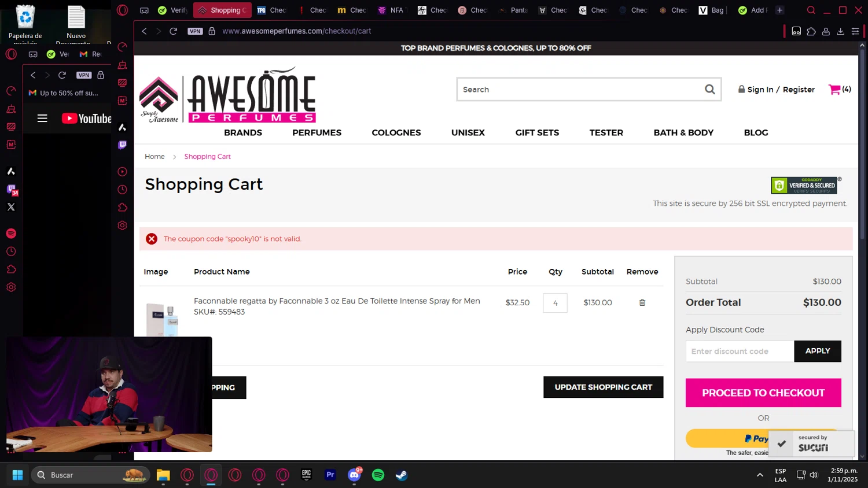Open the COLOGNES menu
868x488 pixels.
tap(396, 132)
